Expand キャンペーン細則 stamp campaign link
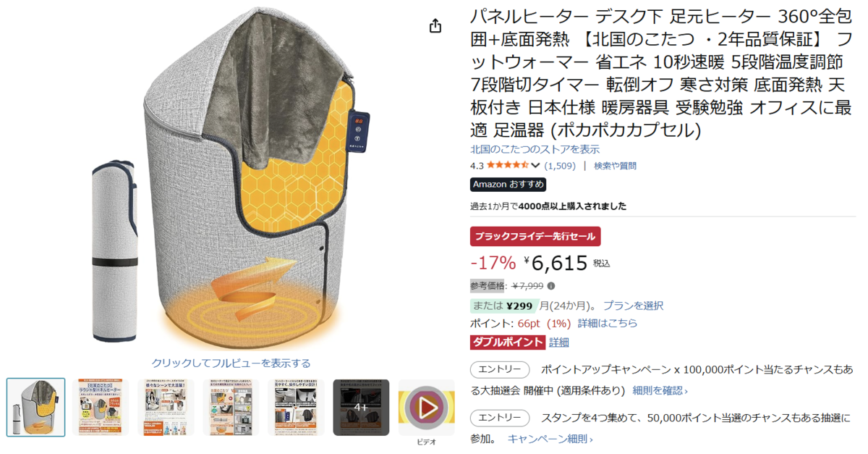Image resolution: width=868 pixels, height=454 pixels. (550, 439)
